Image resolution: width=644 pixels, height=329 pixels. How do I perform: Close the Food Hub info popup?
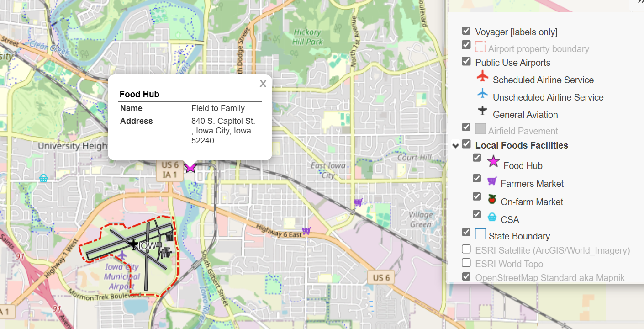(263, 84)
